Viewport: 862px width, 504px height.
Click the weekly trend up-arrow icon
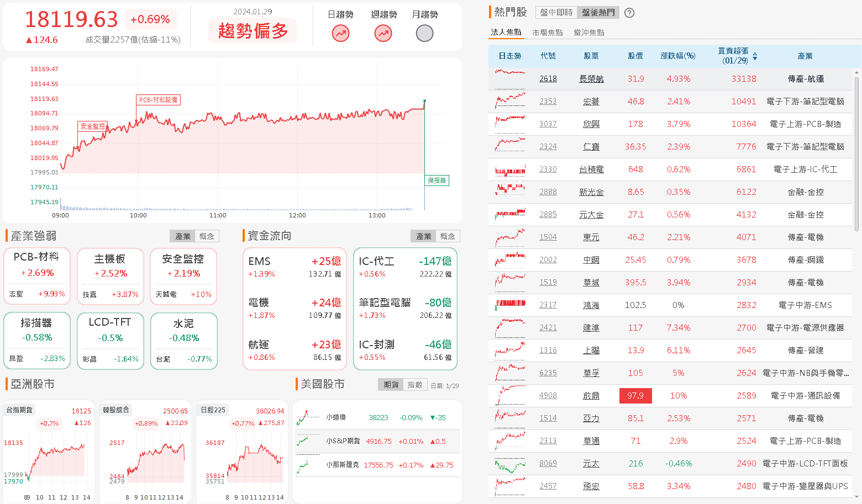click(x=383, y=34)
